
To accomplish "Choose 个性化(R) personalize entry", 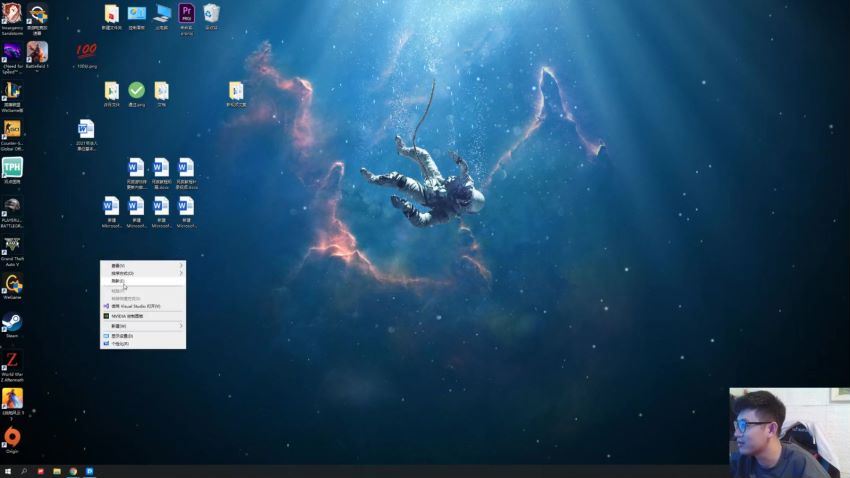I will click(x=143, y=344).
